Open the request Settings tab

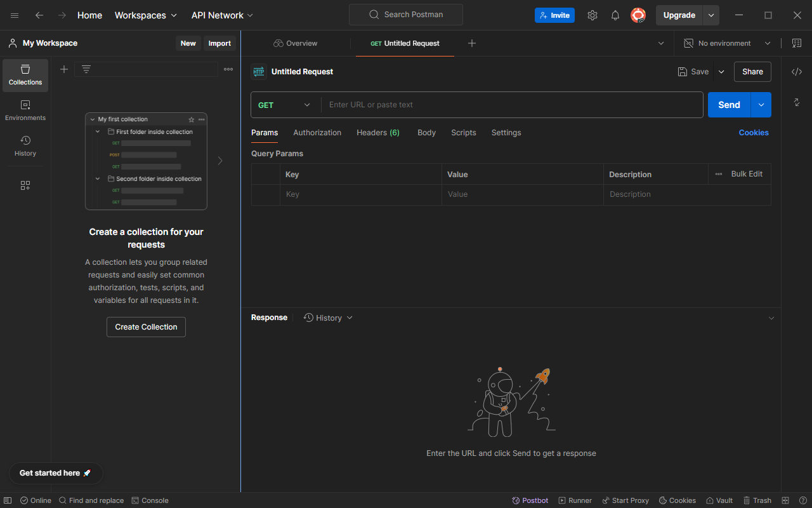506,133
